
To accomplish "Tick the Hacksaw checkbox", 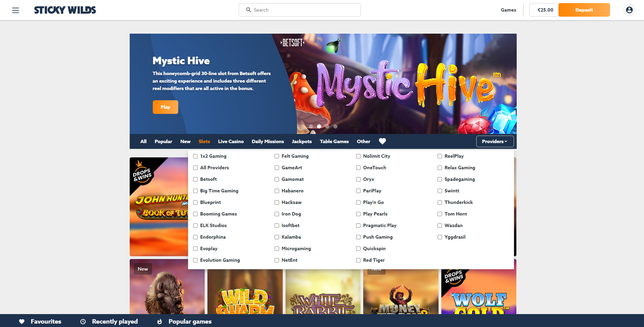I will [277, 203].
